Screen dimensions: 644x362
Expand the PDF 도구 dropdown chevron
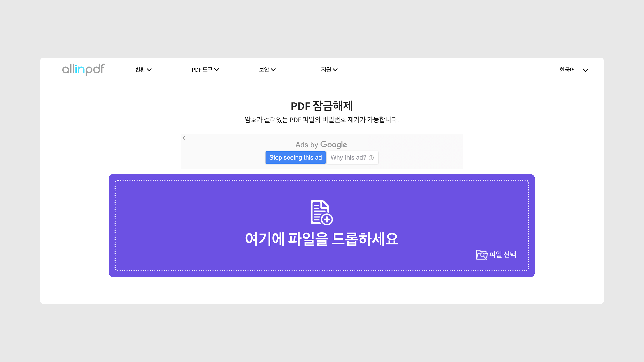click(x=217, y=69)
